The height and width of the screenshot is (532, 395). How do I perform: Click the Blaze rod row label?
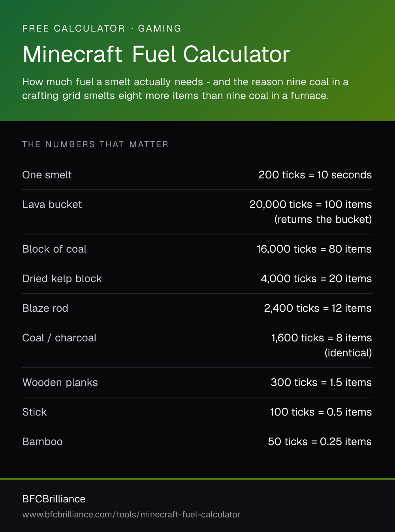coord(45,308)
